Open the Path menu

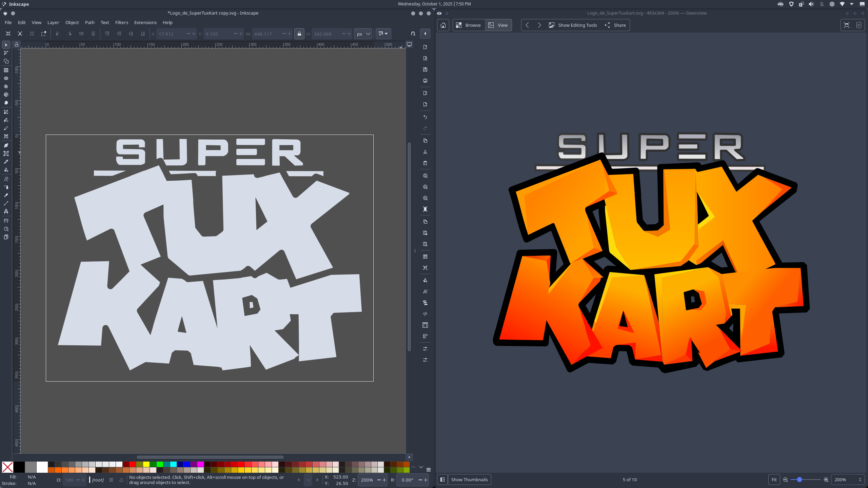[90, 22]
